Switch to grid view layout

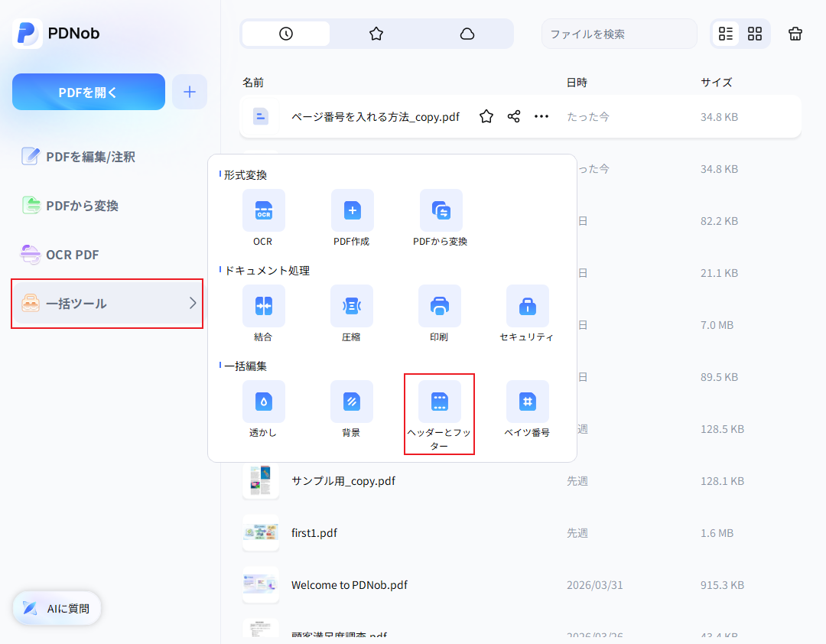point(754,34)
